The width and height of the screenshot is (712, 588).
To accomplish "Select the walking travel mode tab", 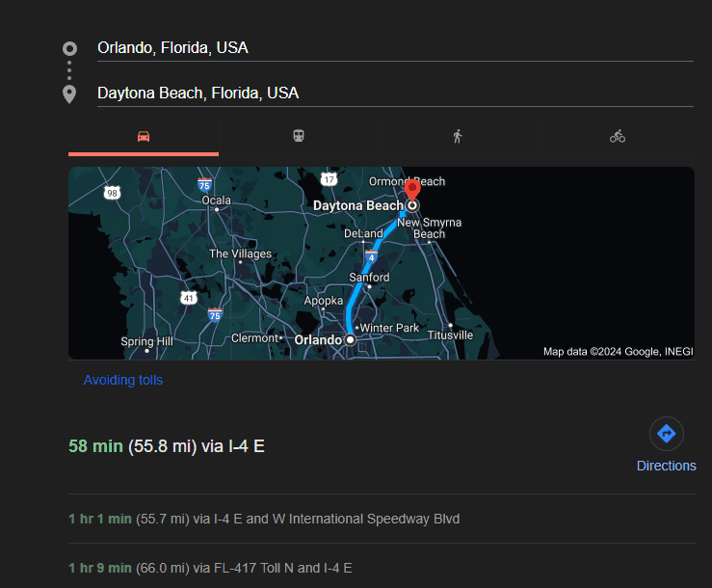I will click(x=458, y=136).
